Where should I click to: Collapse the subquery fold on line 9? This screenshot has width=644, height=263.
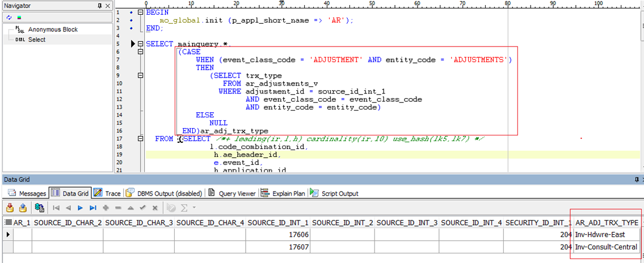pos(140,76)
